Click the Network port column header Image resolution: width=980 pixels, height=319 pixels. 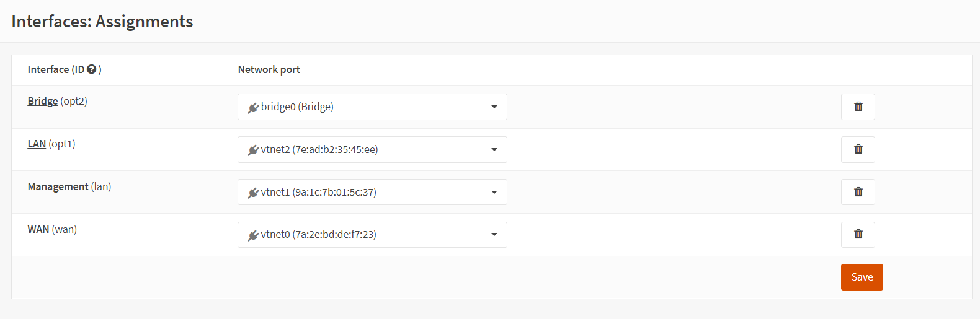click(x=269, y=69)
